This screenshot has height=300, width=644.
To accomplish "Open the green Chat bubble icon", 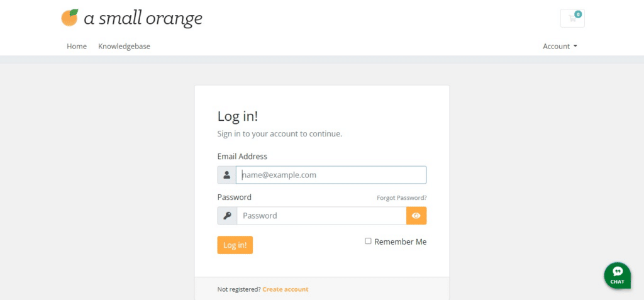I will (618, 275).
